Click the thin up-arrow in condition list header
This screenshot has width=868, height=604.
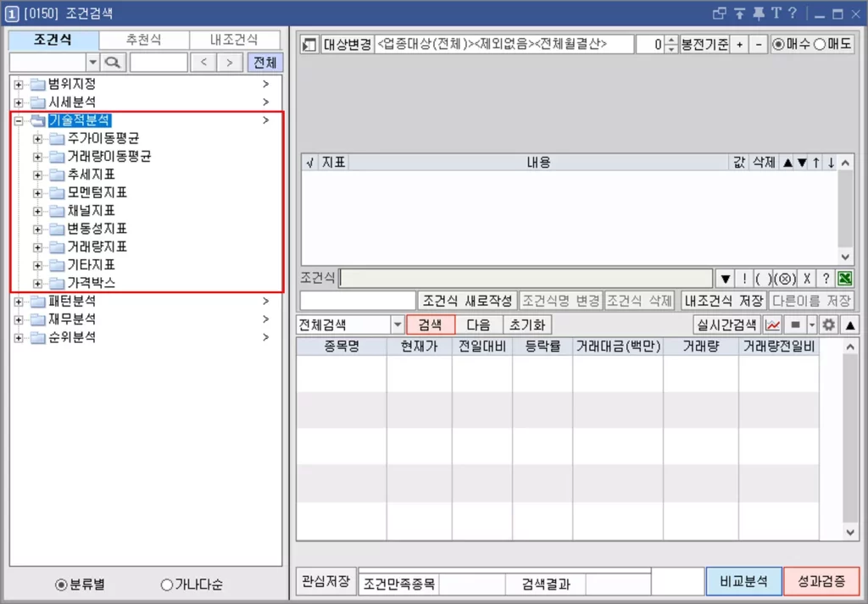coord(816,163)
